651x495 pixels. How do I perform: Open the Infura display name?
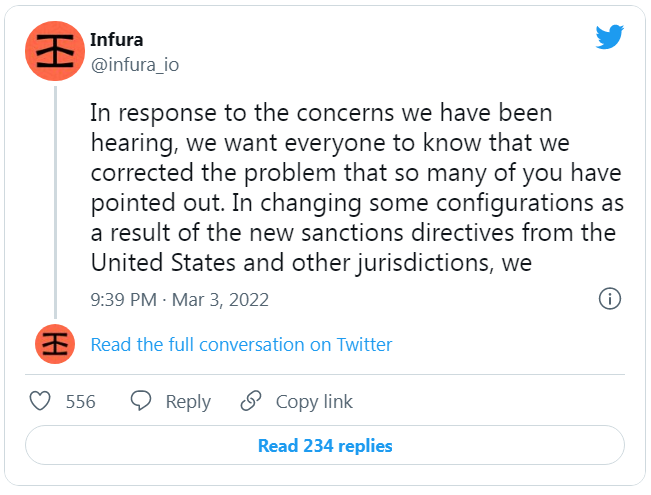pos(117,40)
